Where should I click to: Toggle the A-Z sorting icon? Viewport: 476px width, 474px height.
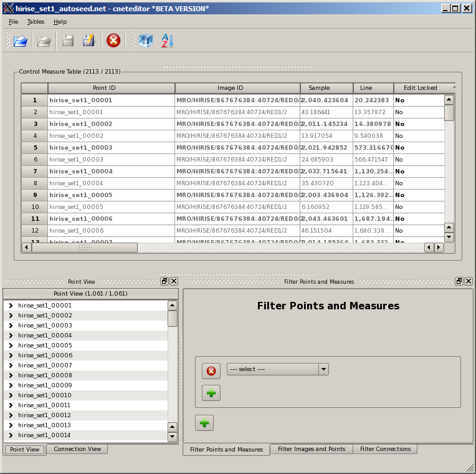click(168, 41)
